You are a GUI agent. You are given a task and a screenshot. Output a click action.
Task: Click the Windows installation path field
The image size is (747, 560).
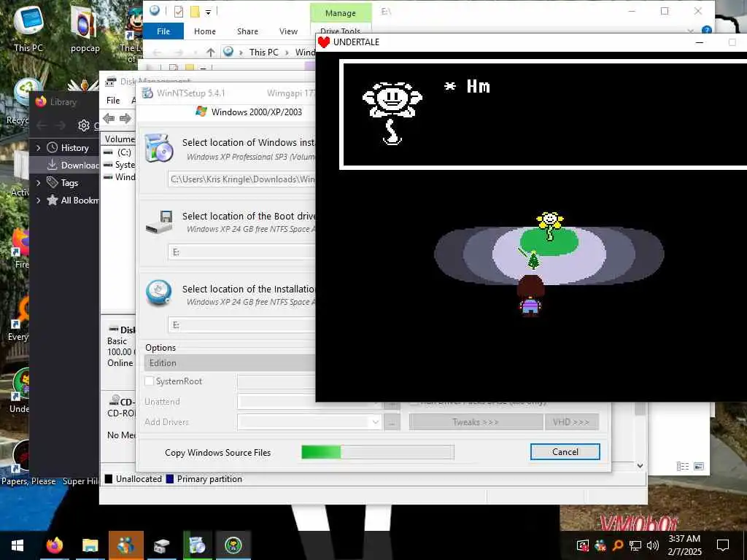242,179
